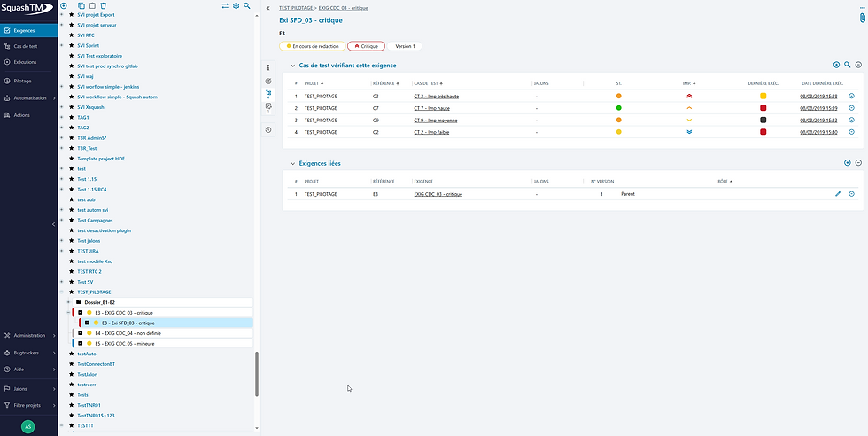The width and height of the screenshot is (868, 436).
Task: Remove CT 2 row using its circle icon
Action: pos(851,132)
